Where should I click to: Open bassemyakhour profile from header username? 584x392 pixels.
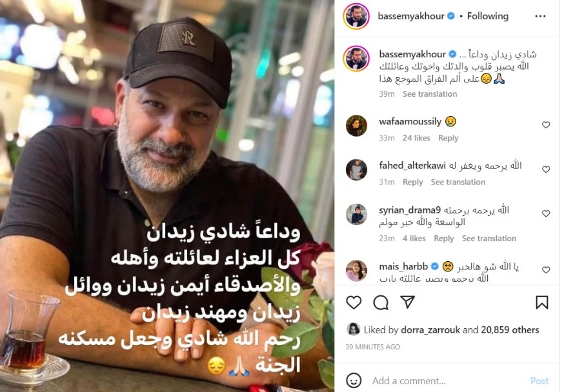tap(411, 16)
